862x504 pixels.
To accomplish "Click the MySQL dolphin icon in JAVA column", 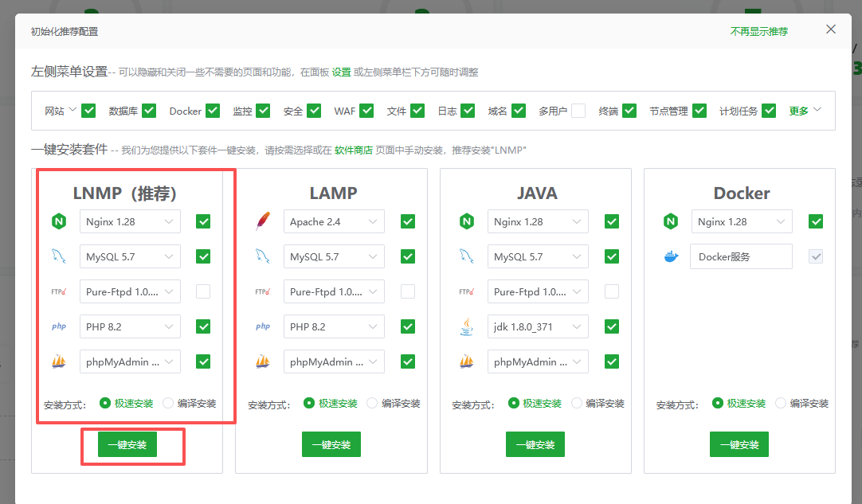I will (466, 256).
